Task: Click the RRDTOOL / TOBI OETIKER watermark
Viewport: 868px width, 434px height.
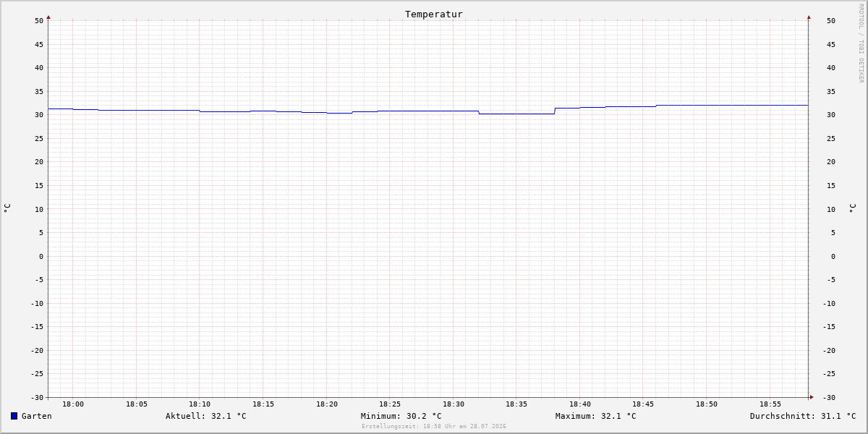Action: (861, 43)
